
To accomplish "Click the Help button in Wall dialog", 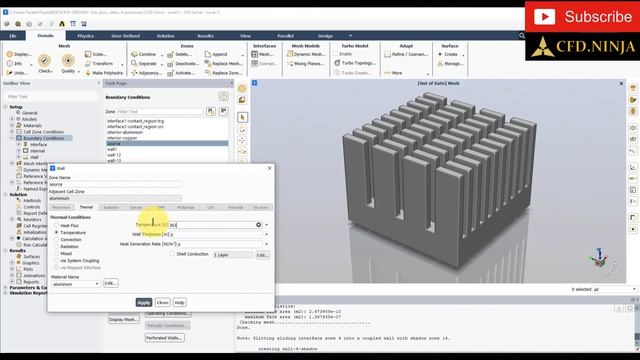I will pyautogui.click(x=180, y=302).
